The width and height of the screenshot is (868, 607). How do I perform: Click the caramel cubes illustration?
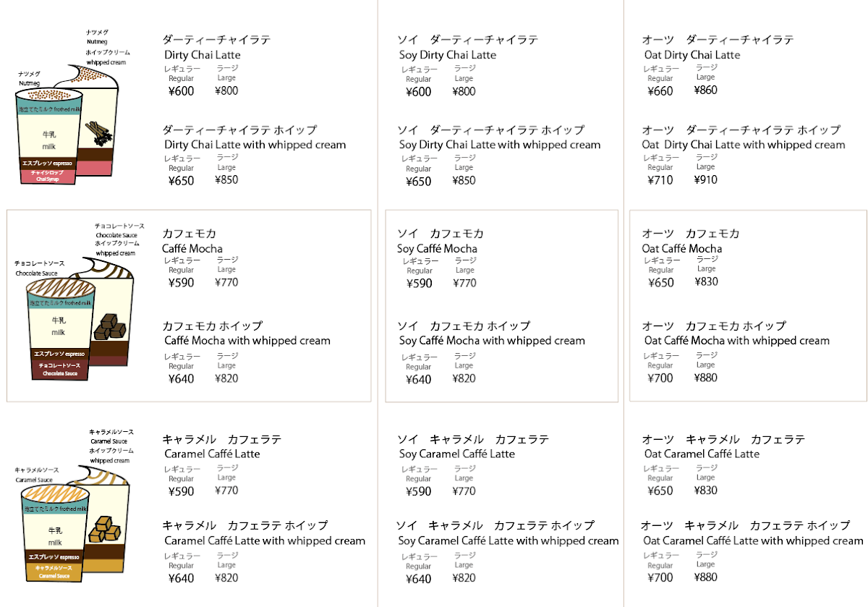pyautogui.click(x=104, y=531)
